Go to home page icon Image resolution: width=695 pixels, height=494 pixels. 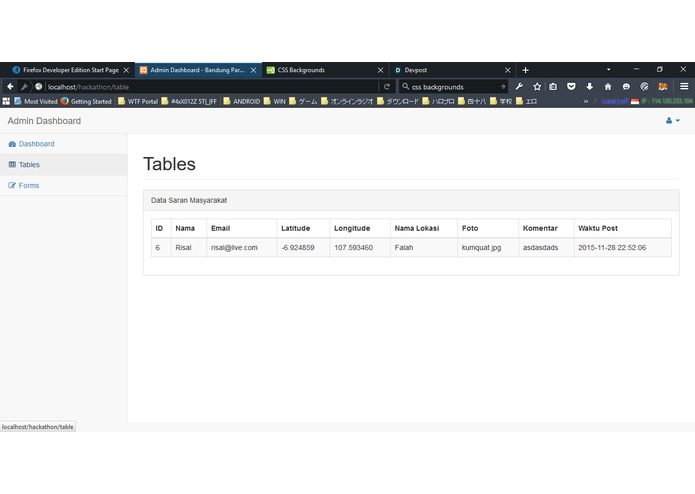[x=608, y=86]
